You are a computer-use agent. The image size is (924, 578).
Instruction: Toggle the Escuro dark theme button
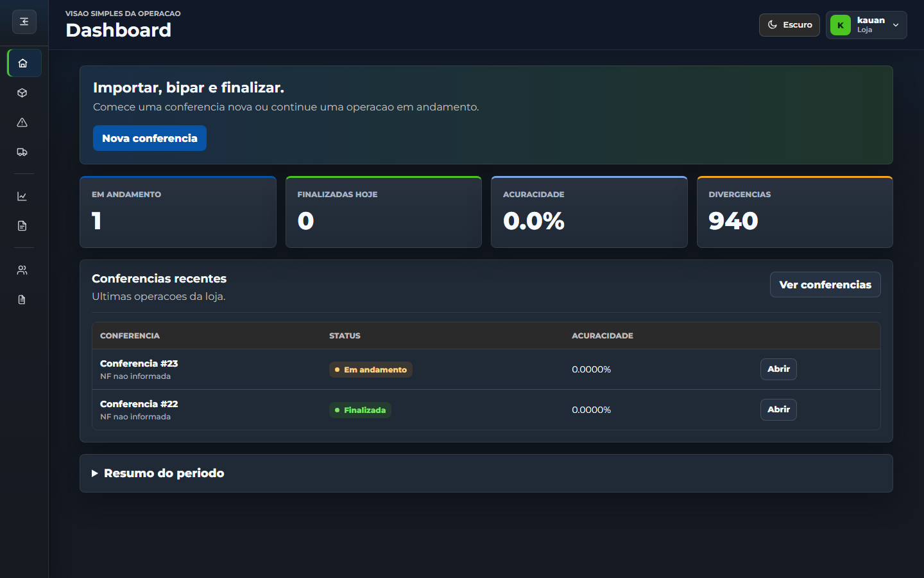tap(789, 25)
